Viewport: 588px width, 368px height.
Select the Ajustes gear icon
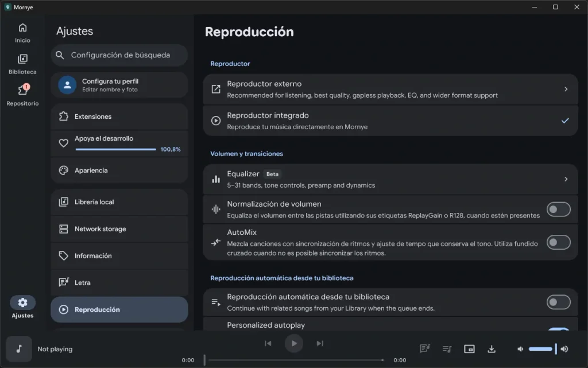[22, 303]
